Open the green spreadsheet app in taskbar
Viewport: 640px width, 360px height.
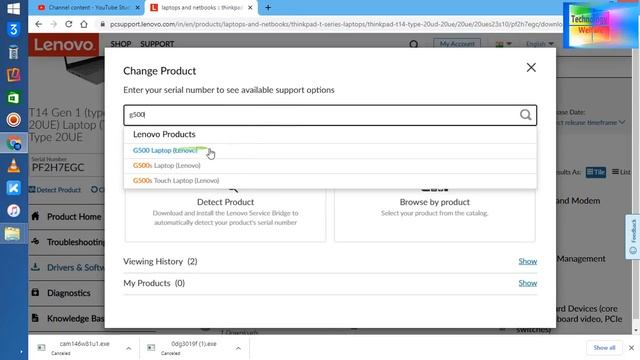(13, 98)
